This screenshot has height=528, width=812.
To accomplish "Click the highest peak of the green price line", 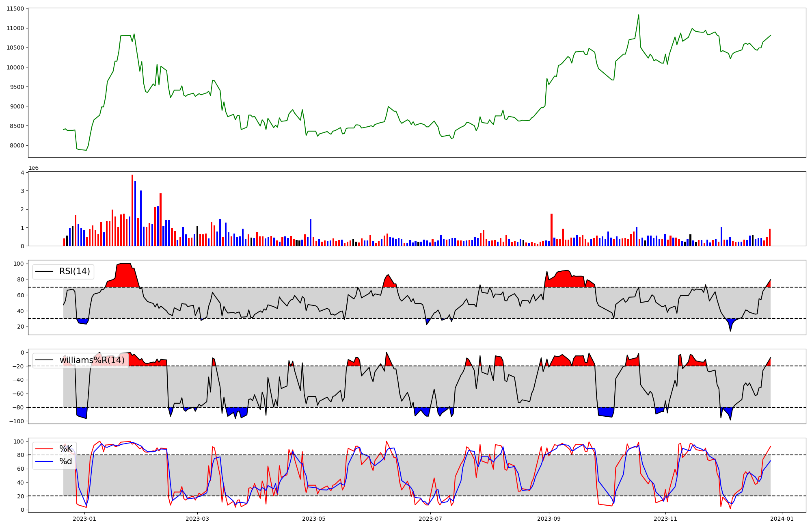I will coord(638,15).
